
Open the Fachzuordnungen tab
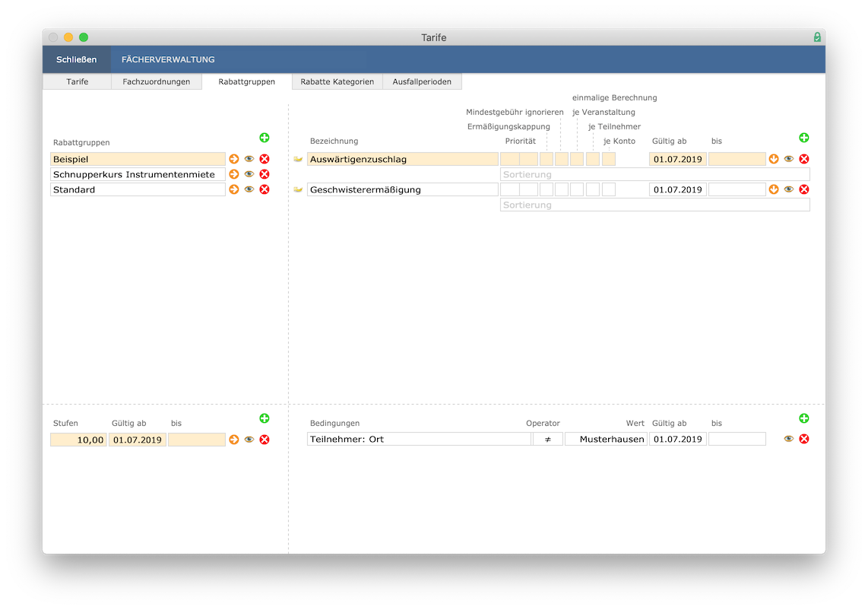156,81
